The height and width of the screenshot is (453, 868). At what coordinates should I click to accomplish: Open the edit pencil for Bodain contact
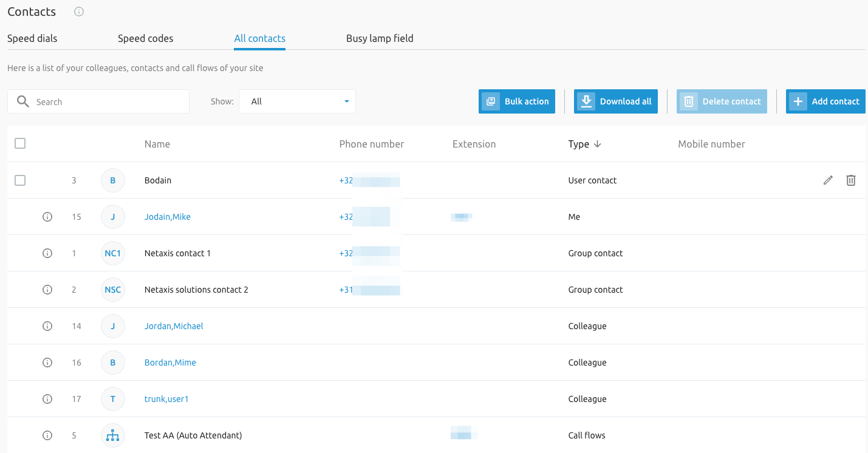[x=828, y=180]
